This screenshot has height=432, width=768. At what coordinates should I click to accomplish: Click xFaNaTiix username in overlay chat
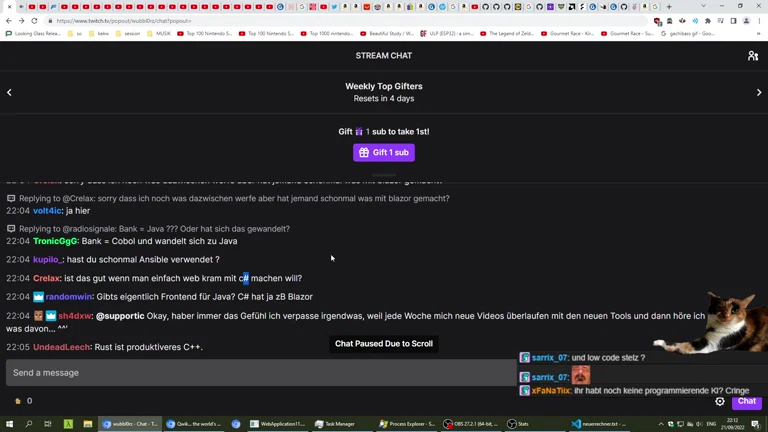pos(551,391)
